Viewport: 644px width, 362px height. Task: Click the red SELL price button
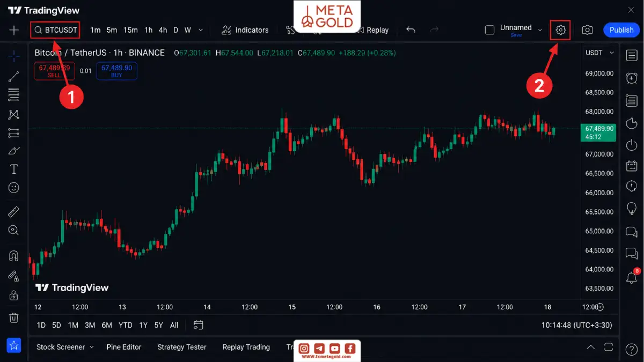(54, 71)
